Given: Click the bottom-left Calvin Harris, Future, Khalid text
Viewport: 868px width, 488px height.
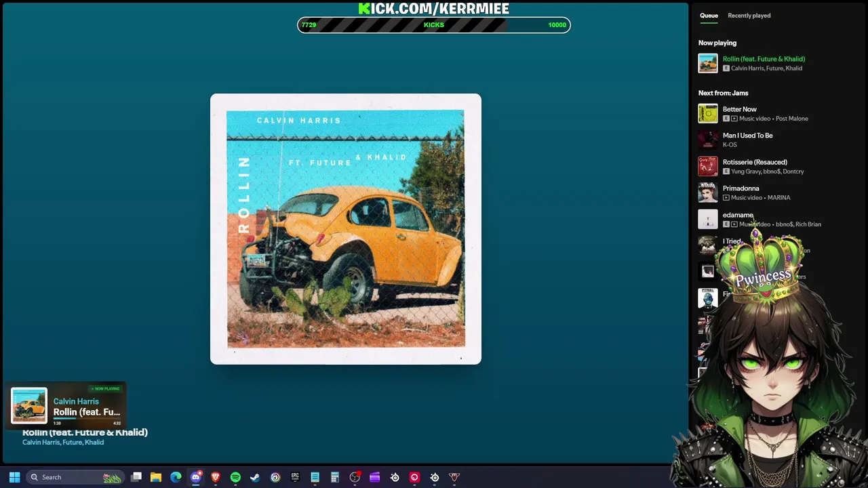Looking at the screenshot, I should tap(63, 443).
